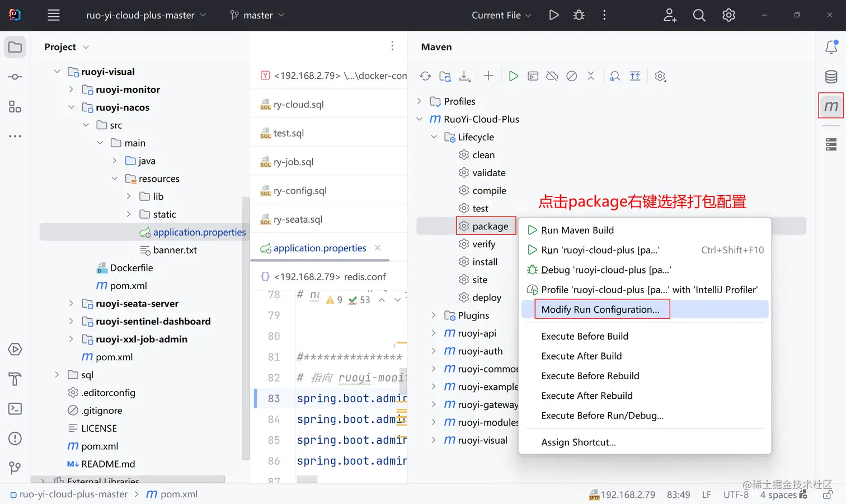Open the Commit tool window icon
This screenshot has height=504, width=846.
point(15,77)
